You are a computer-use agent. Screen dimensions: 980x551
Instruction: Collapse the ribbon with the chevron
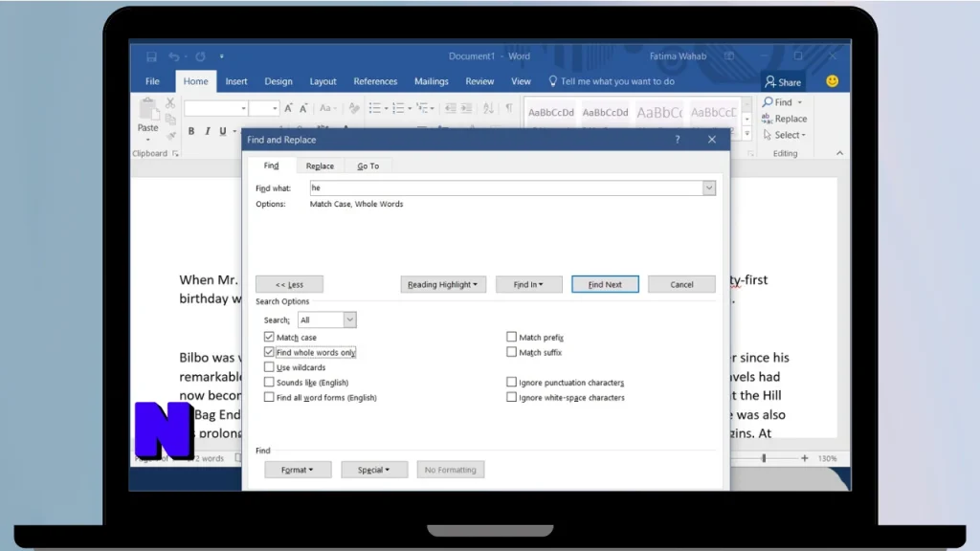tap(839, 153)
